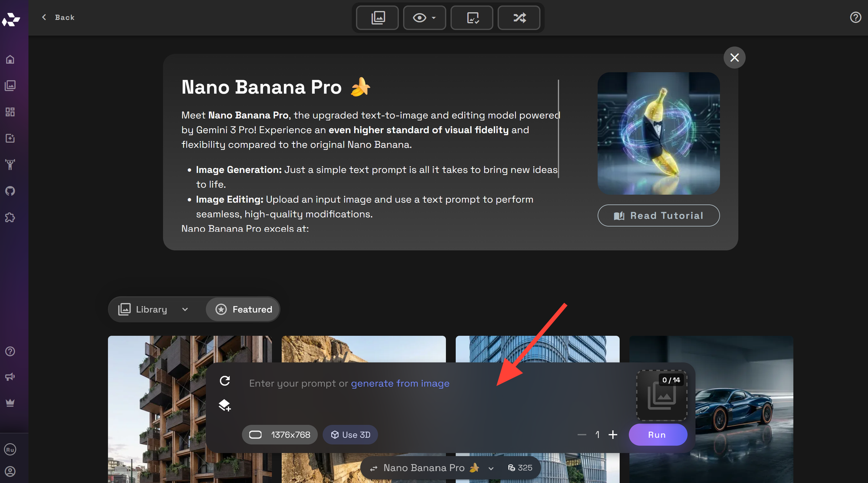Image resolution: width=868 pixels, height=483 pixels.
Task: Open the training dumbbell sidebar icon
Action: coord(10,165)
